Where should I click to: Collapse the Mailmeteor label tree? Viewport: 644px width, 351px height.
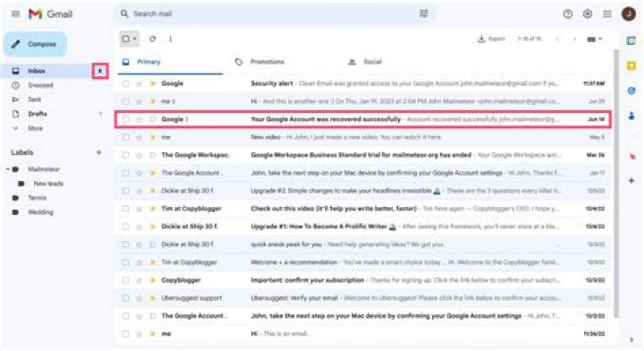point(8,169)
